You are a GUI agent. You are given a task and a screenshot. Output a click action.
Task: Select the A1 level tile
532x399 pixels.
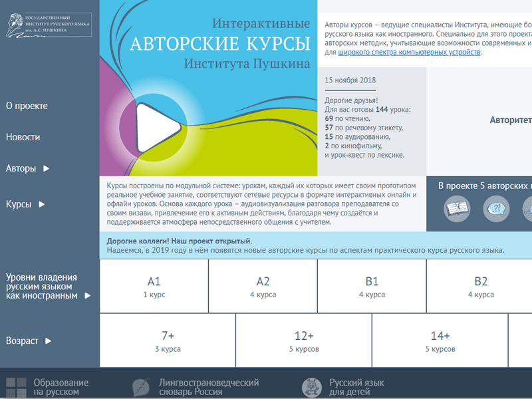click(154, 286)
